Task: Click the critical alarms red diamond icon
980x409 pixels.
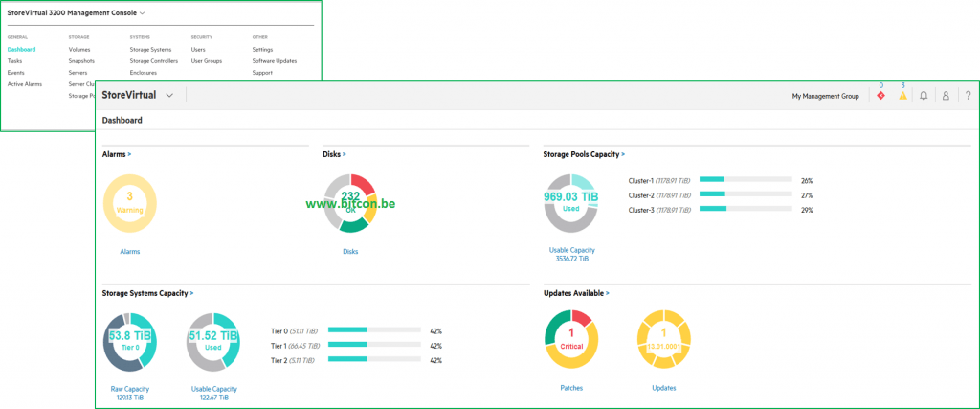Action: click(x=880, y=96)
